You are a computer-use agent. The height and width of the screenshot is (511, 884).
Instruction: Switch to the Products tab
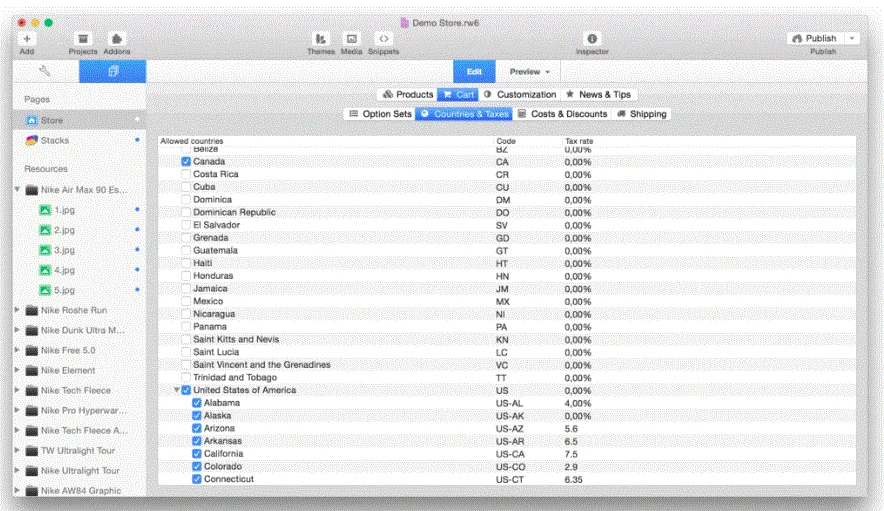point(408,95)
